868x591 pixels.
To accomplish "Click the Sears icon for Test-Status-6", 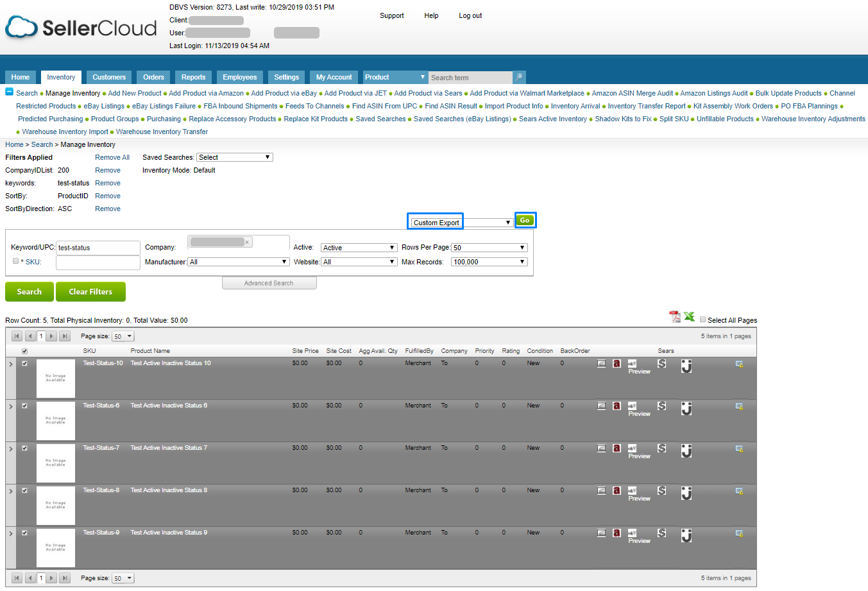I will pos(661,406).
